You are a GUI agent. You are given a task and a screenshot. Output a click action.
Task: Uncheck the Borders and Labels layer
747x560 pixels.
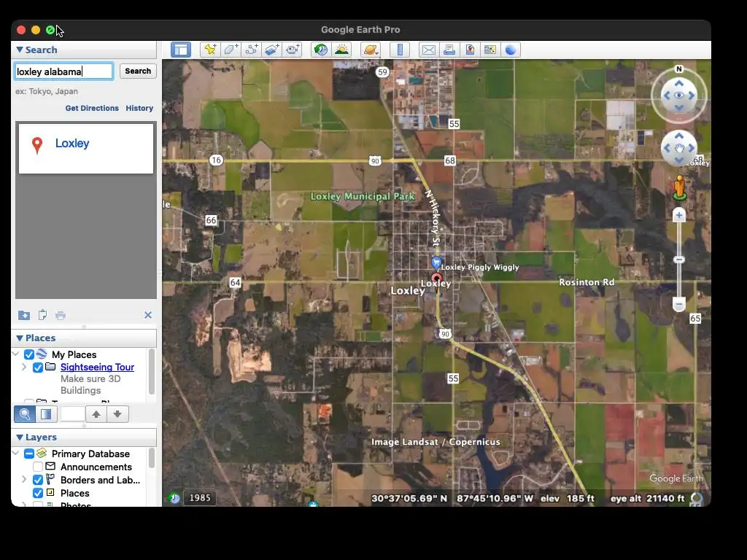click(38, 480)
